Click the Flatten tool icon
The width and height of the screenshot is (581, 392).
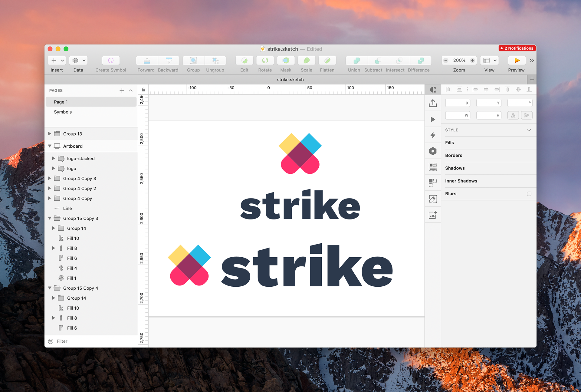click(327, 61)
